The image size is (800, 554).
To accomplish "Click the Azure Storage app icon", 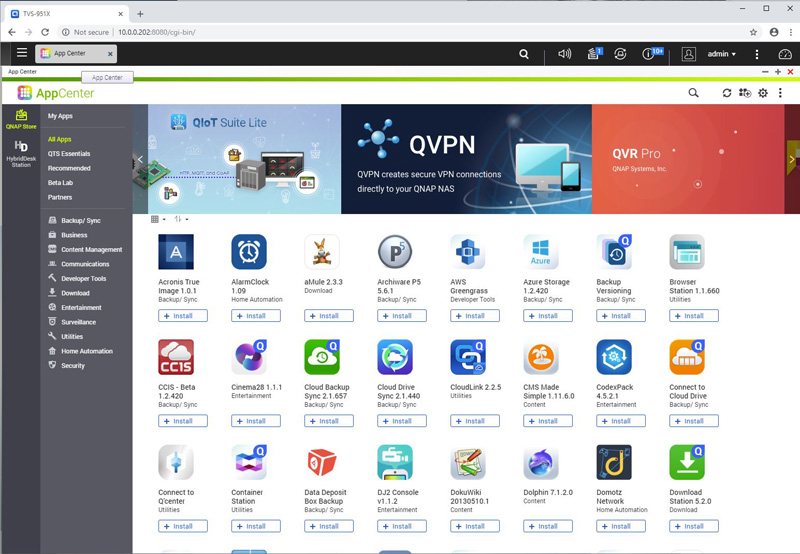I will point(541,251).
